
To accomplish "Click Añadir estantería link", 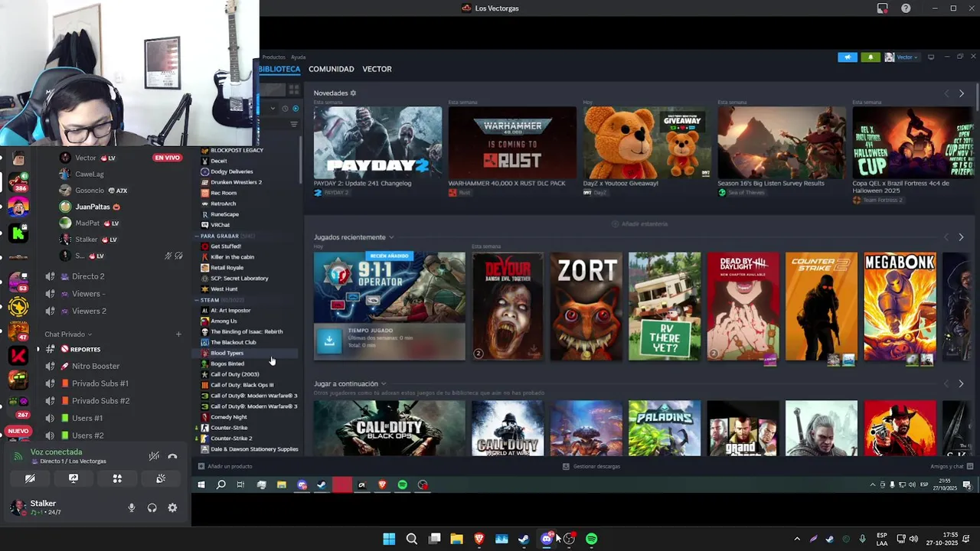I will pos(639,223).
